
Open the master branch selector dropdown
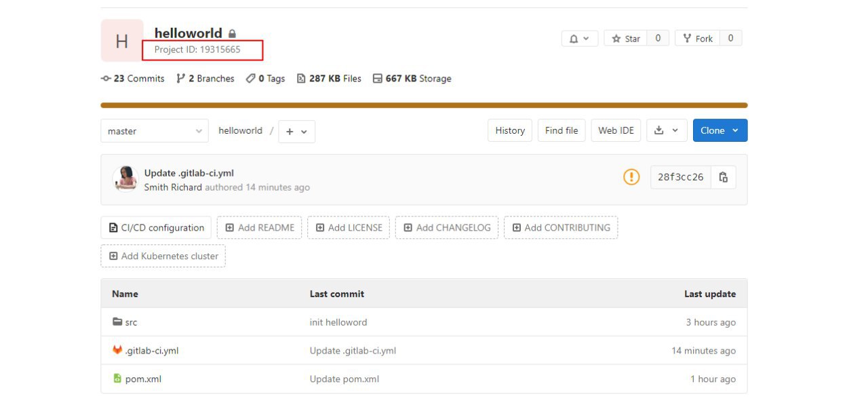pos(155,131)
